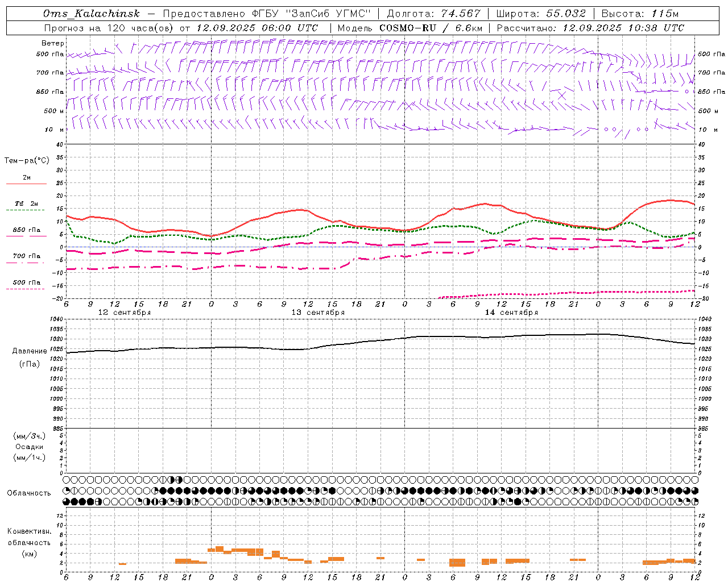This screenshot has height=582, width=728.
Task: Click the Рассчитано: 12.09.2025 10:38 UTC text
Action: click(x=590, y=28)
